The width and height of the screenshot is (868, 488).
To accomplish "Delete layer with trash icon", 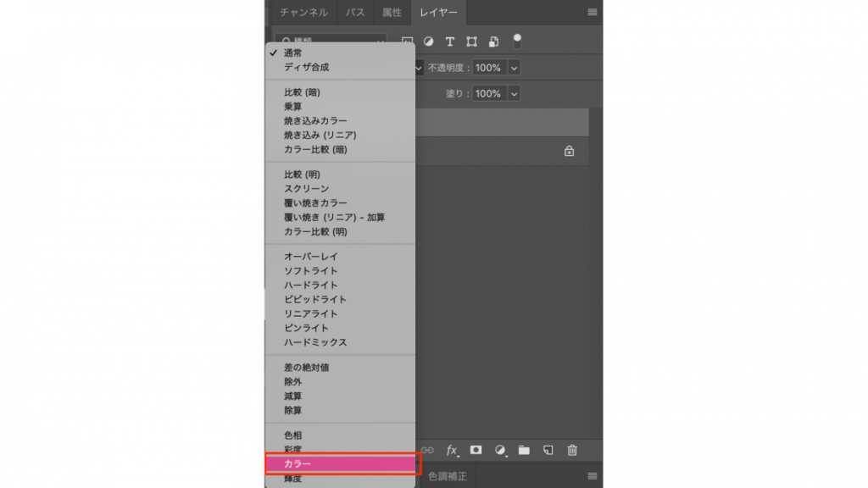I will click(x=572, y=450).
